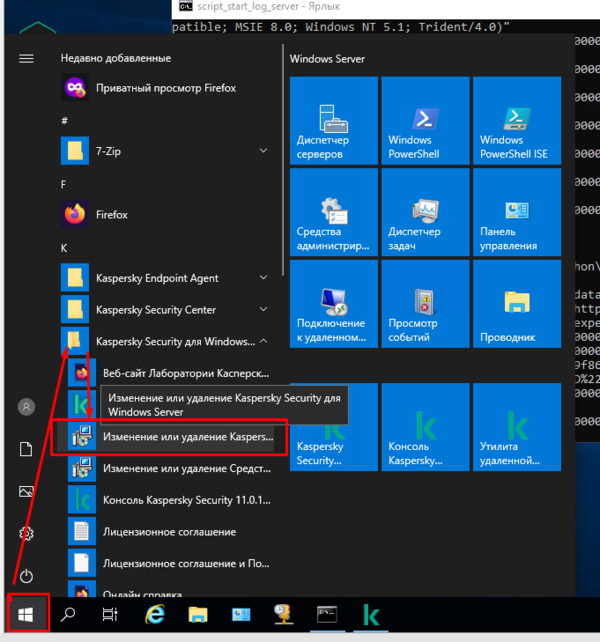
Task: Open Internet Explorer from the taskbar
Action: (155, 615)
